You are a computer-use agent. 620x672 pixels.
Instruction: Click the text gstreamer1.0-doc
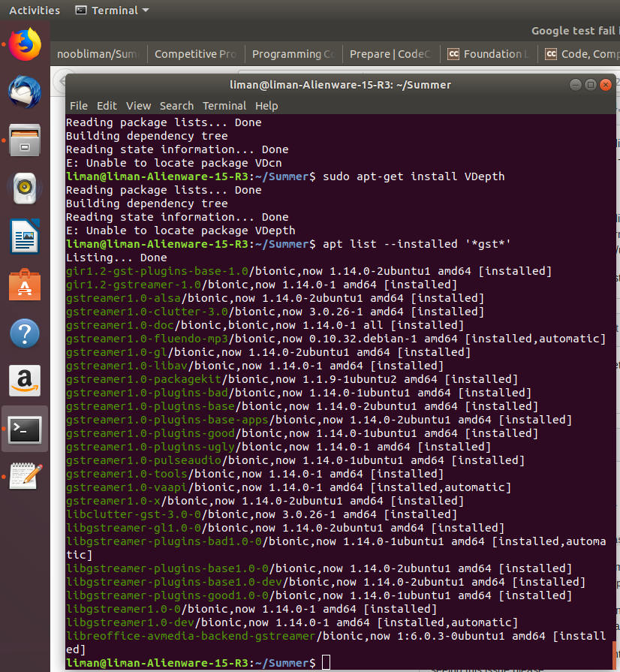tap(120, 325)
